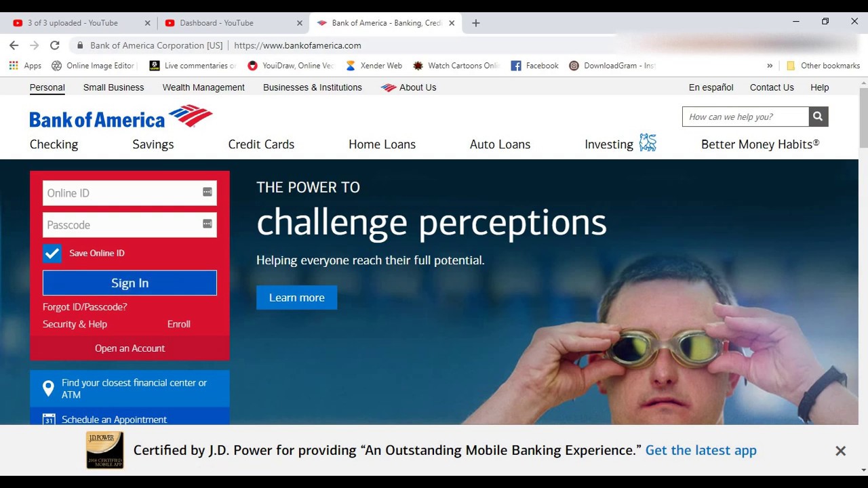Open Small Business menu
The width and height of the screenshot is (868, 488).
(x=113, y=87)
